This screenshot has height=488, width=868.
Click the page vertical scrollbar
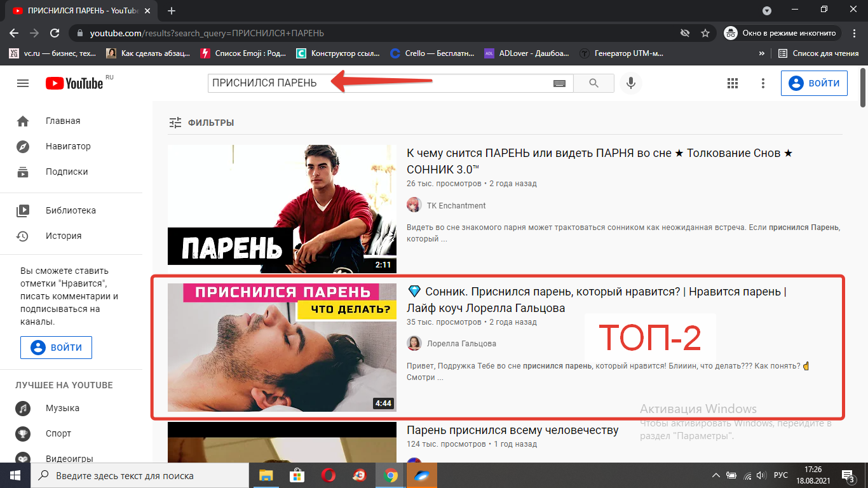(x=862, y=88)
